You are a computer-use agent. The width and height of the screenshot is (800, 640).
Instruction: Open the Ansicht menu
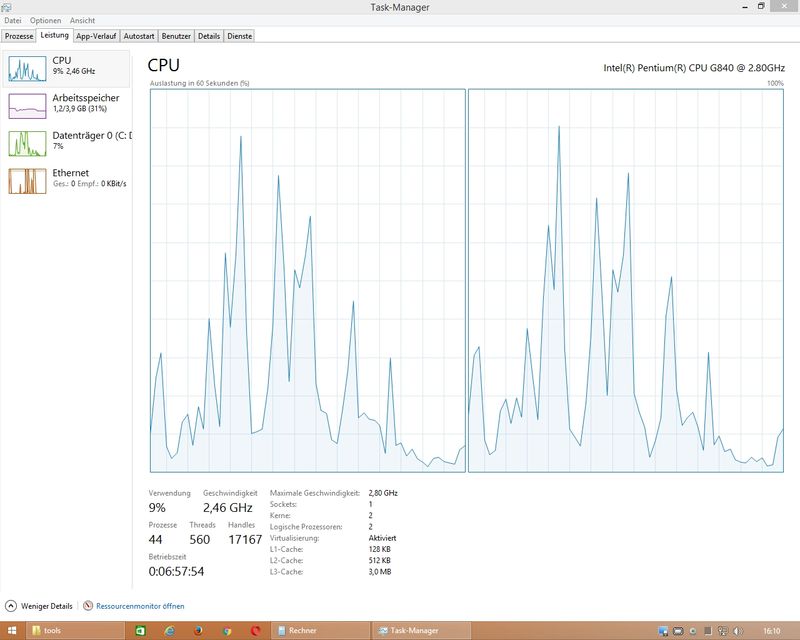(82, 20)
